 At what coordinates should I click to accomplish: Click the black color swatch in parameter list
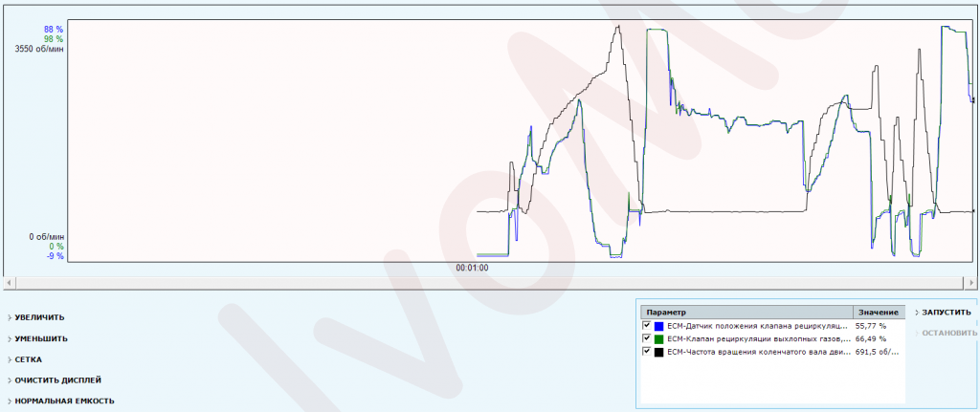click(x=658, y=351)
